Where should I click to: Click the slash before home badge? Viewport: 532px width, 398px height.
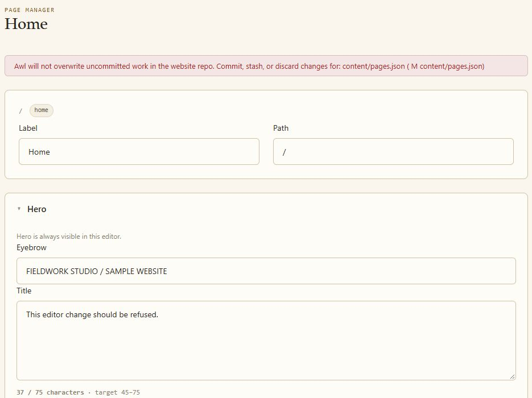pyautogui.click(x=20, y=111)
